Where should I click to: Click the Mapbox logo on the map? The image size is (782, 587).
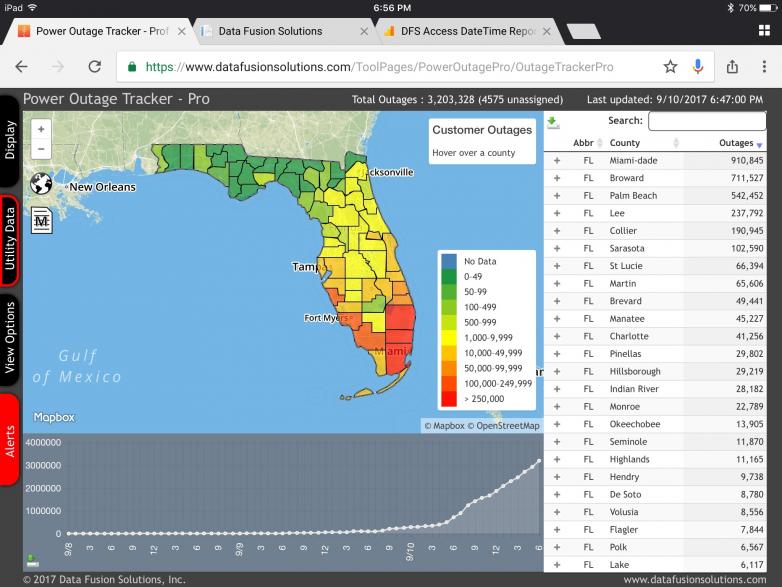click(54, 417)
